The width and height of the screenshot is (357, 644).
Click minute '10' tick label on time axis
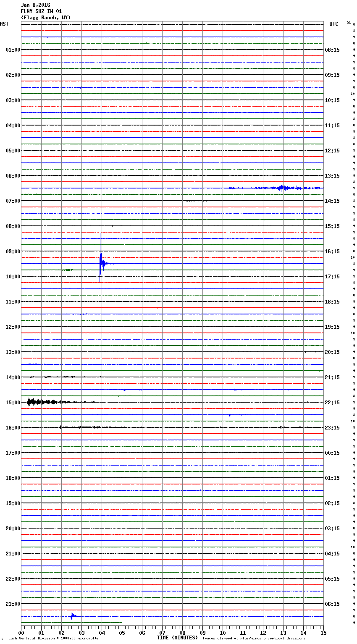(x=223, y=633)
